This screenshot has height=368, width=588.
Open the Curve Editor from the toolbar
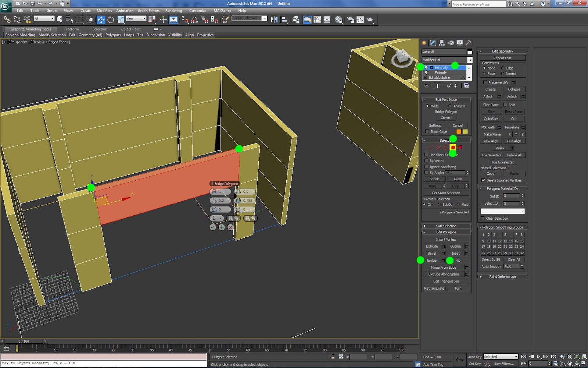tap(317, 19)
